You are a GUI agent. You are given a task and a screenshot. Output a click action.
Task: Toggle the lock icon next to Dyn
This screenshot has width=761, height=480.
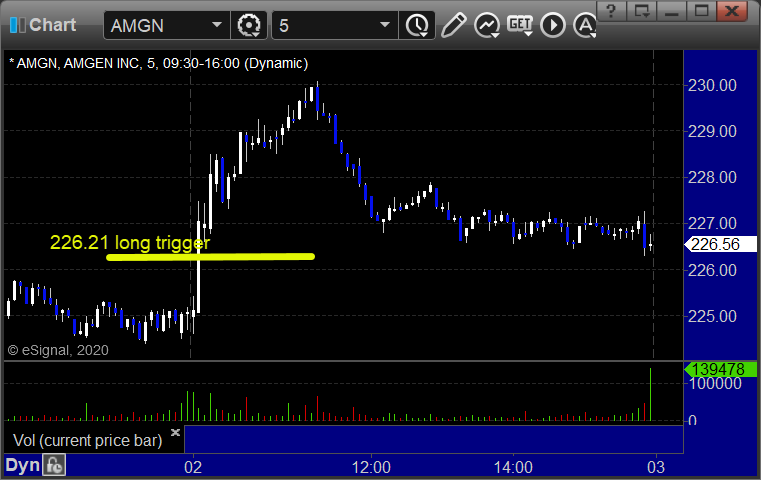[x=53, y=465]
